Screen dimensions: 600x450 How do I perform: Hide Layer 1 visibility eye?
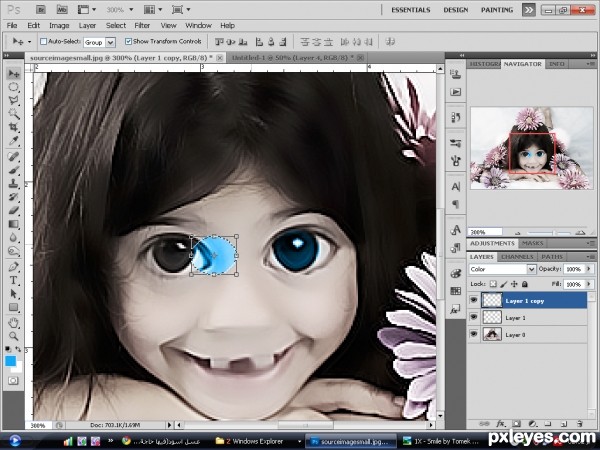473,317
